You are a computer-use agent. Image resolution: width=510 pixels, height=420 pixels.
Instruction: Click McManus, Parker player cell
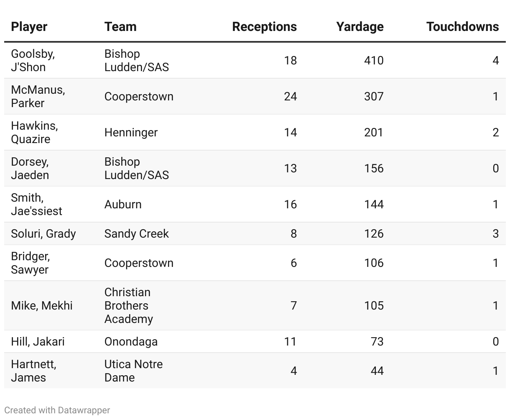point(38,96)
